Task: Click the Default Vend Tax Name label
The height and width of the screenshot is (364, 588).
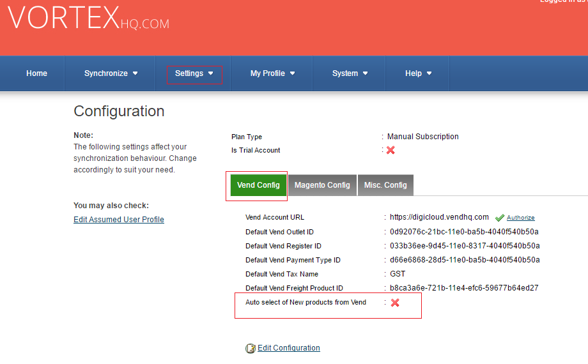Action: pyautogui.click(x=282, y=275)
